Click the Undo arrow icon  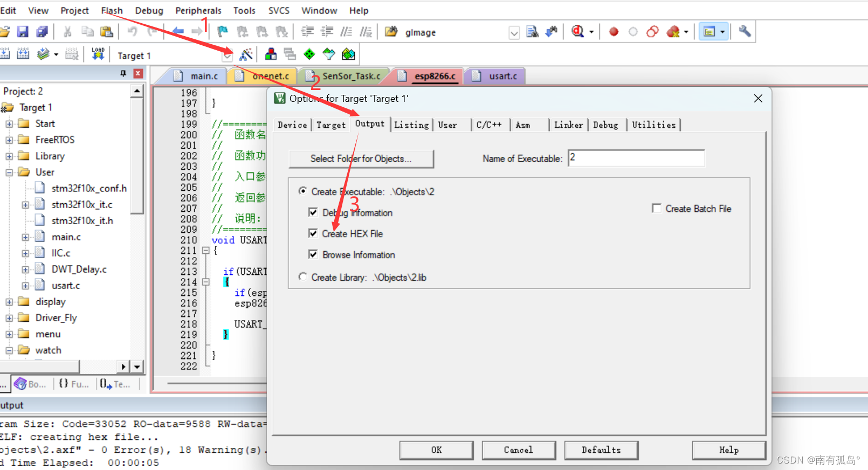[x=132, y=32]
